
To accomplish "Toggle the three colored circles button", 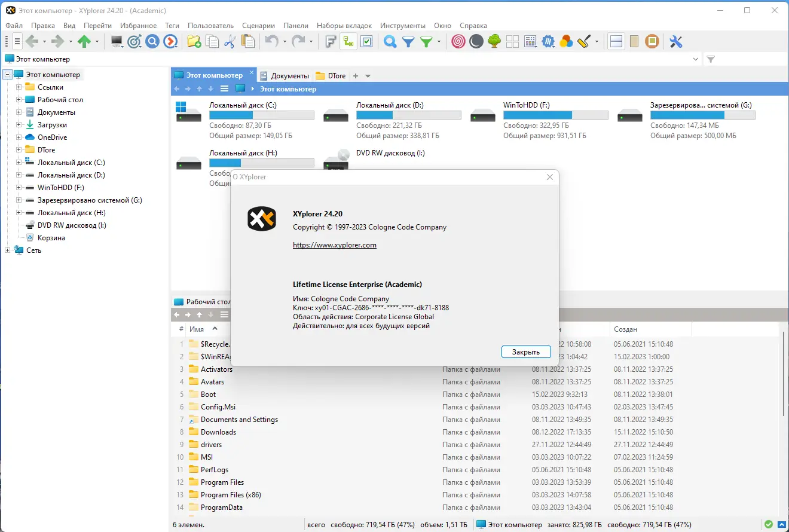I will click(x=566, y=41).
